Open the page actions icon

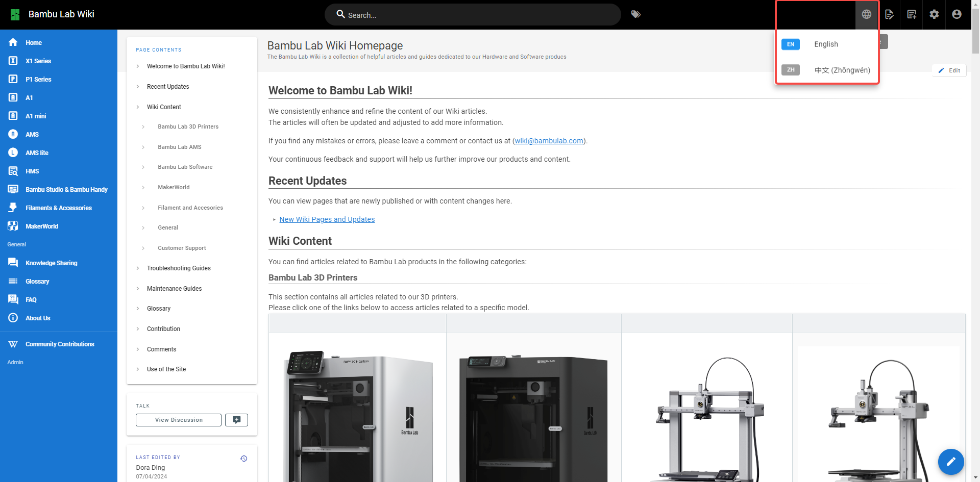coord(889,14)
